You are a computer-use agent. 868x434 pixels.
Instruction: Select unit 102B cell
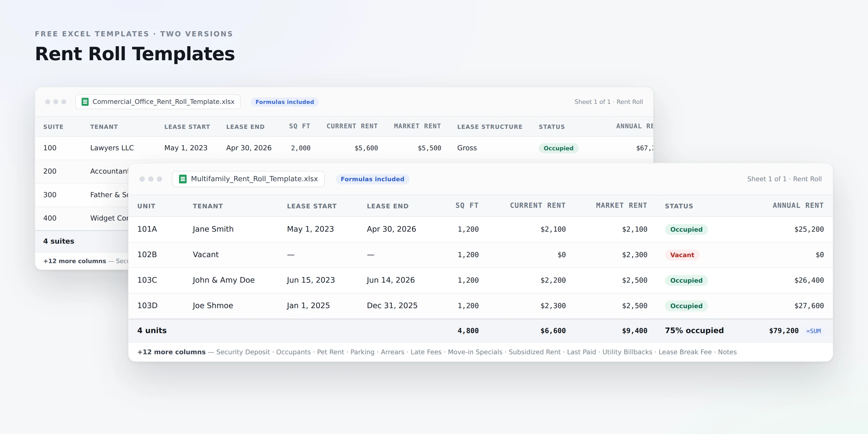click(147, 254)
